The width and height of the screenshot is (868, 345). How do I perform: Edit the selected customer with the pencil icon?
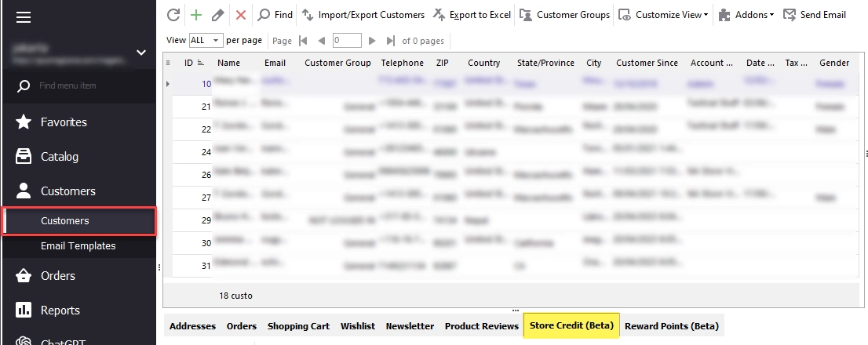217,15
